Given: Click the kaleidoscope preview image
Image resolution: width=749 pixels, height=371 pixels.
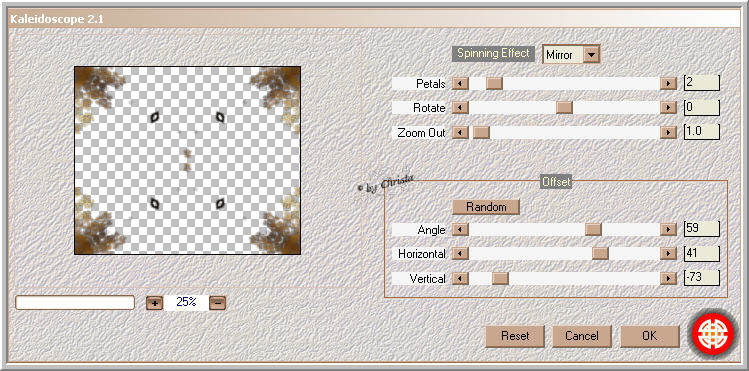Looking at the screenshot, I should 187,160.
